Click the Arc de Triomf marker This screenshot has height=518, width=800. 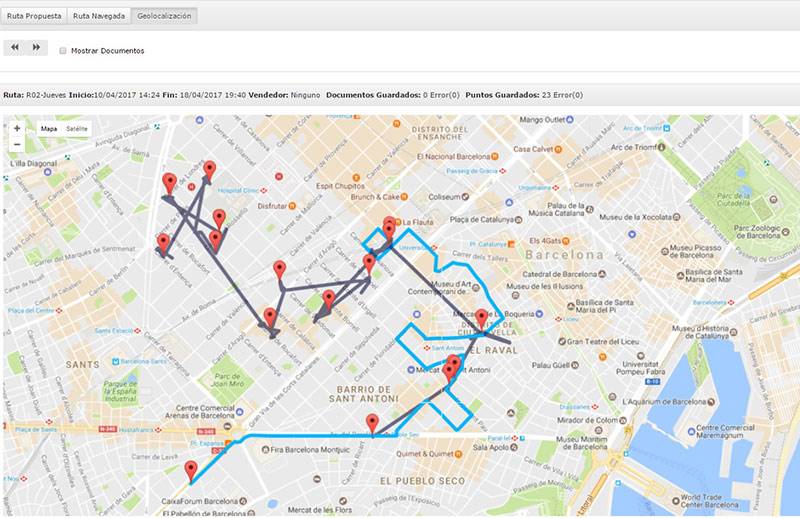point(662,147)
